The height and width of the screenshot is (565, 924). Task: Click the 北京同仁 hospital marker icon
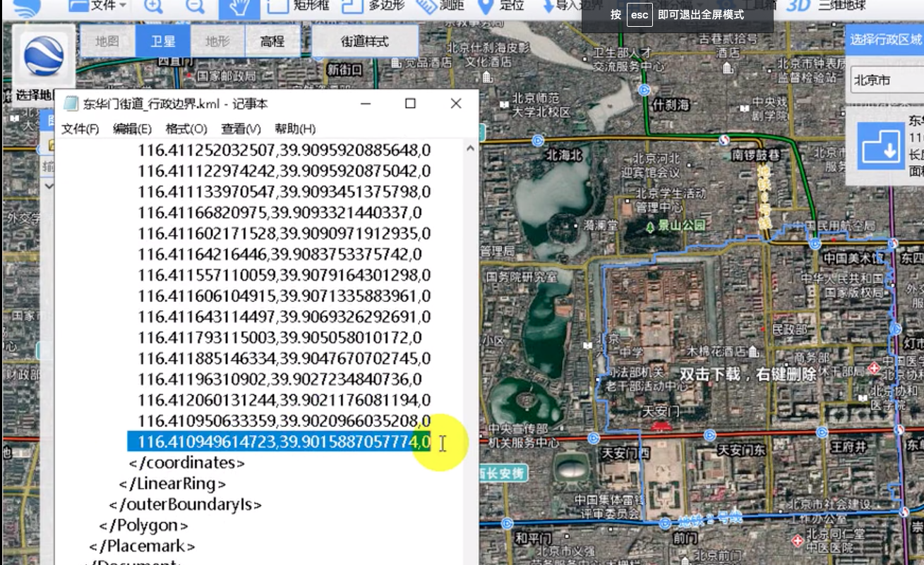pos(797,541)
